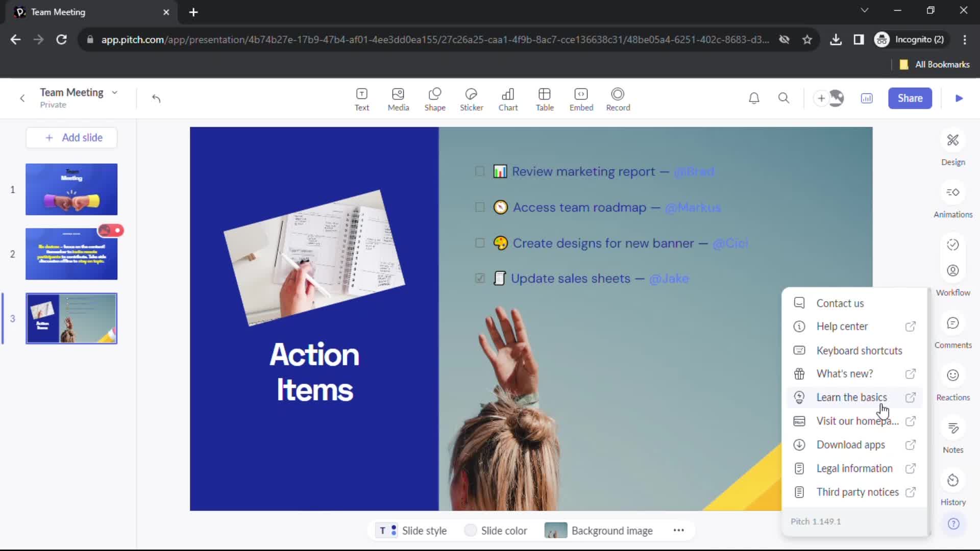Open the Media insert tool
This screenshot has width=980, height=551.
(x=399, y=98)
